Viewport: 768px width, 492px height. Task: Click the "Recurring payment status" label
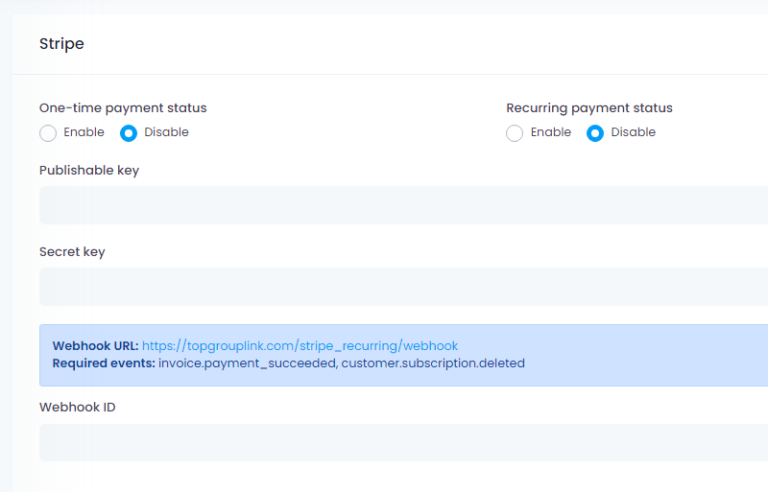[589, 108]
